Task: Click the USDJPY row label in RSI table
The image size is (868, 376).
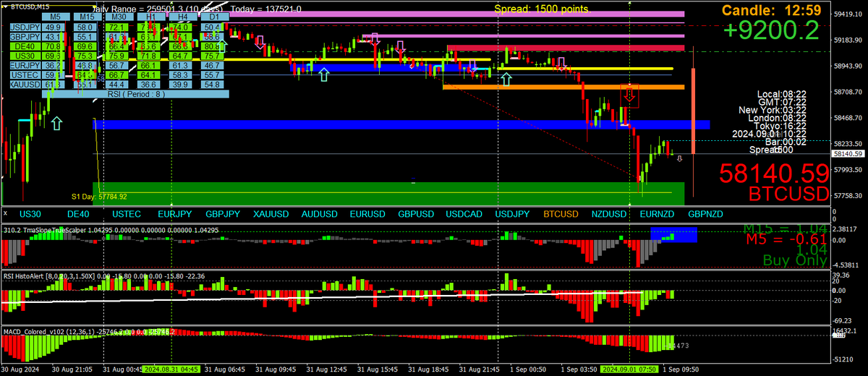Action: (25, 27)
